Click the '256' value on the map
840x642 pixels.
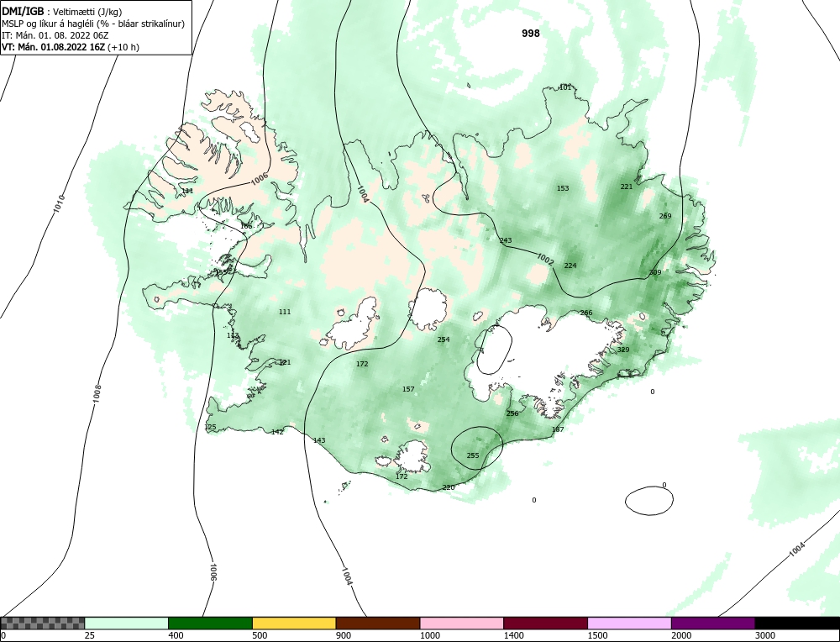pyautogui.click(x=512, y=413)
